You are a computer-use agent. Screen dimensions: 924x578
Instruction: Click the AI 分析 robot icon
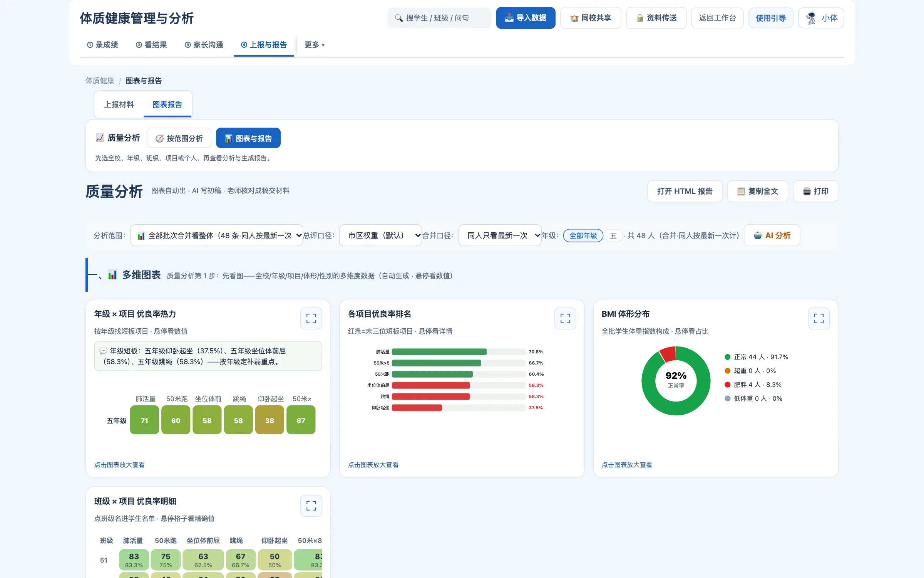click(757, 235)
